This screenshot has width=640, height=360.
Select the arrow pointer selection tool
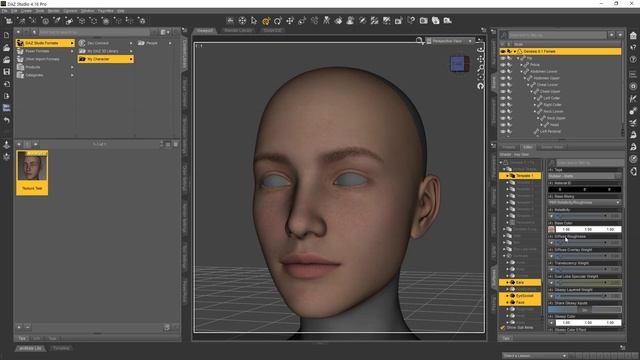[254, 21]
